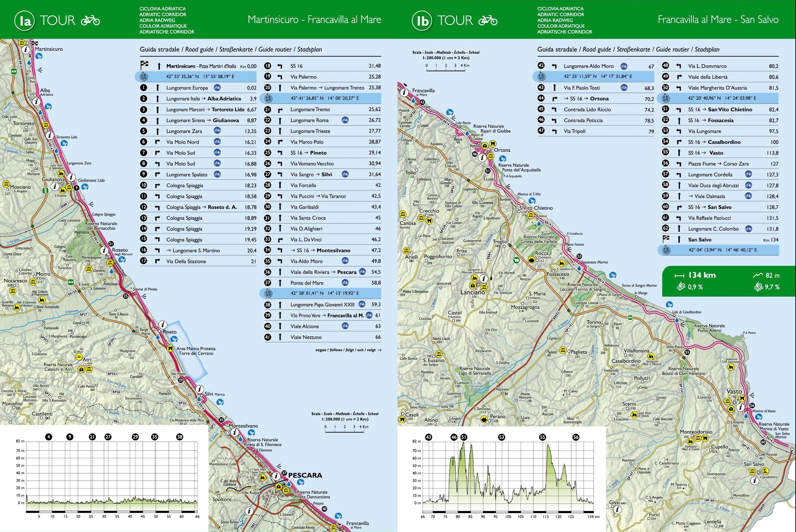Click 'Area Marina Protetta Torre del Cerrano' label

196,351
